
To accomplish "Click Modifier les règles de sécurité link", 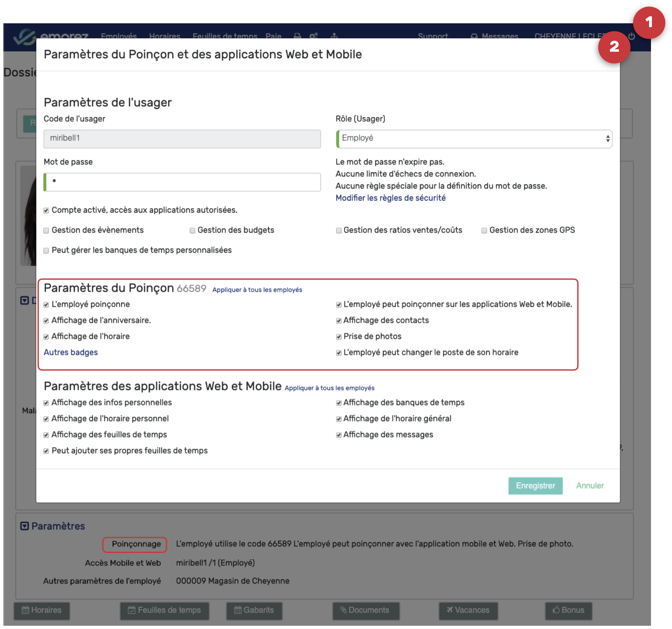I will point(390,198).
